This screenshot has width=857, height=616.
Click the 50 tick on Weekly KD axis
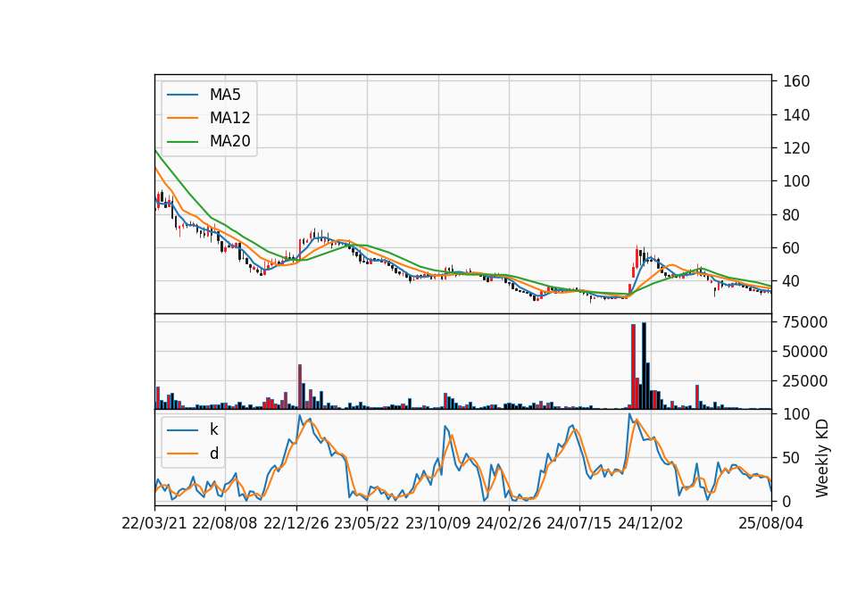[x=792, y=458]
